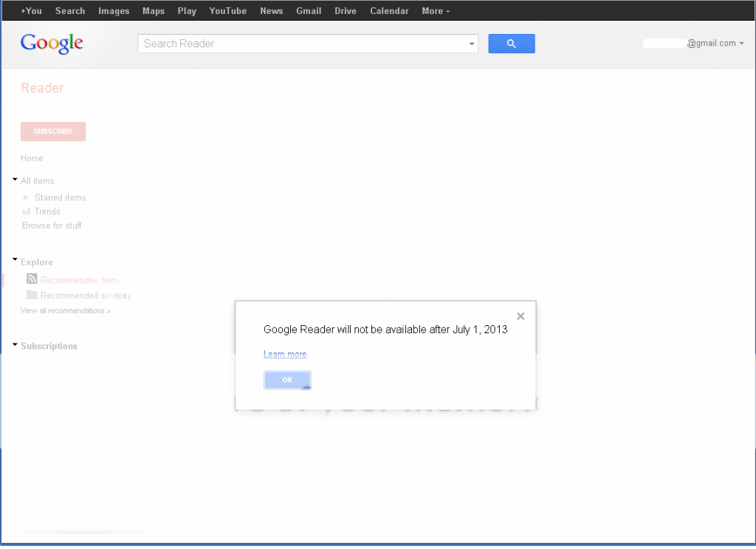Collapse the All items section arrow
The height and width of the screenshot is (549, 756).
click(x=15, y=180)
